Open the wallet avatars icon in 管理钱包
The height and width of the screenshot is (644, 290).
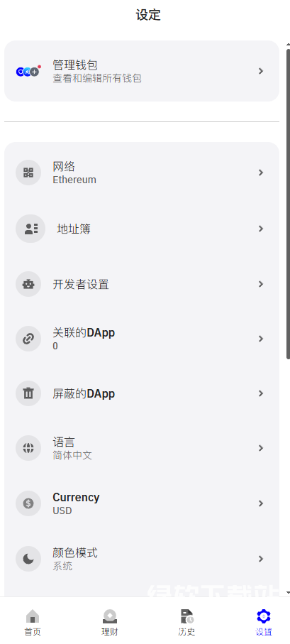pyautogui.click(x=28, y=71)
